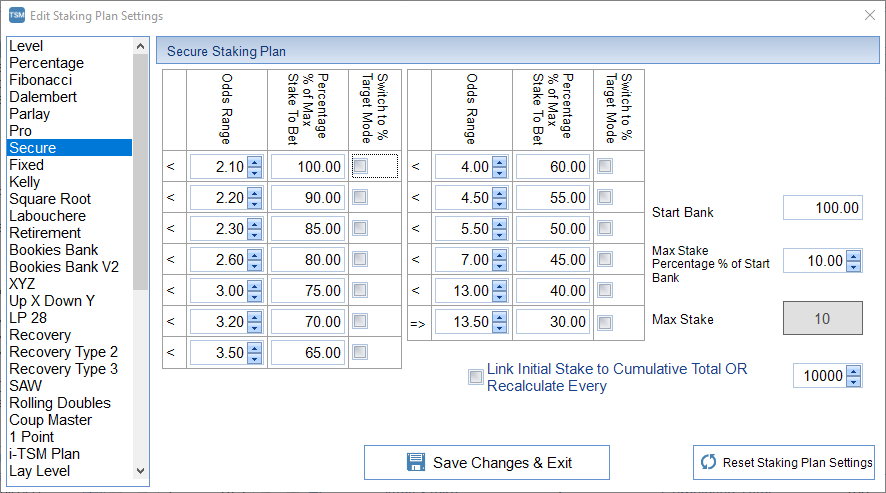The width and height of the screenshot is (886, 493).
Task: Click the Start Bank input field
Action: click(821, 208)
